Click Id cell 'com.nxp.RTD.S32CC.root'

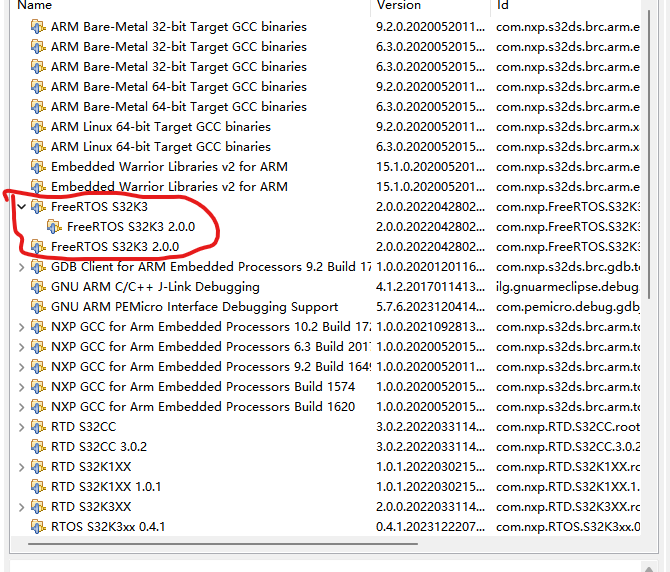(568, 427)
